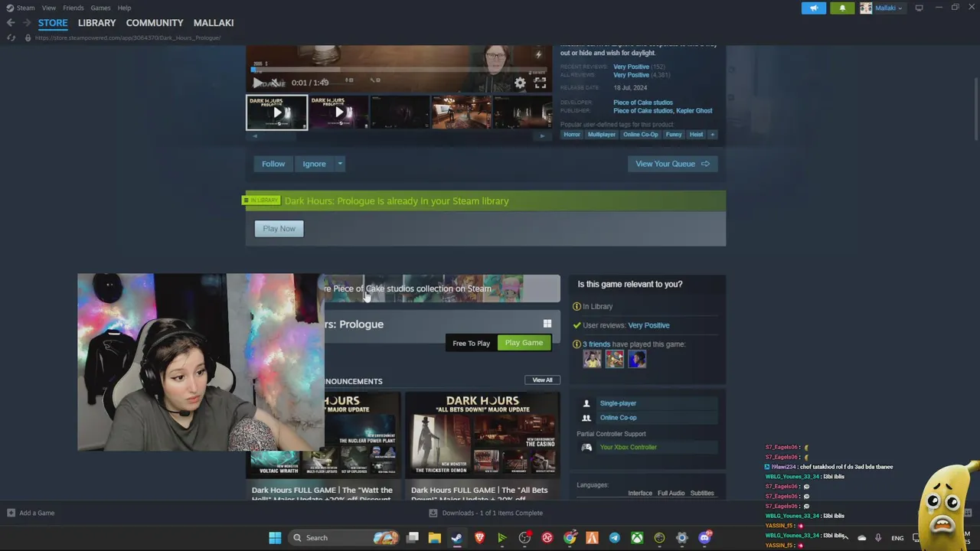Move media strip right with arrow
Screen dimensions: 980x551
tap(542, 136)
